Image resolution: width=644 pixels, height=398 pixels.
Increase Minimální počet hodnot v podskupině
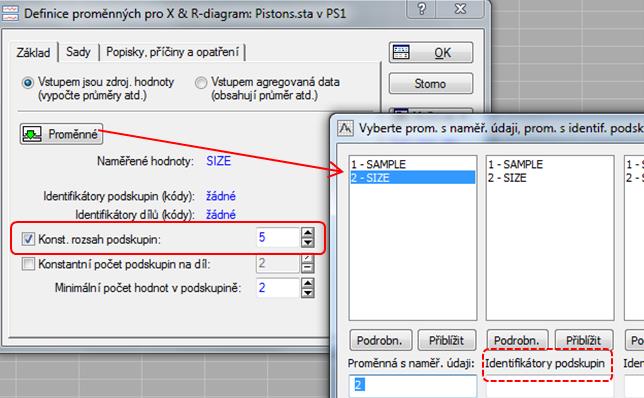point(308,283)
